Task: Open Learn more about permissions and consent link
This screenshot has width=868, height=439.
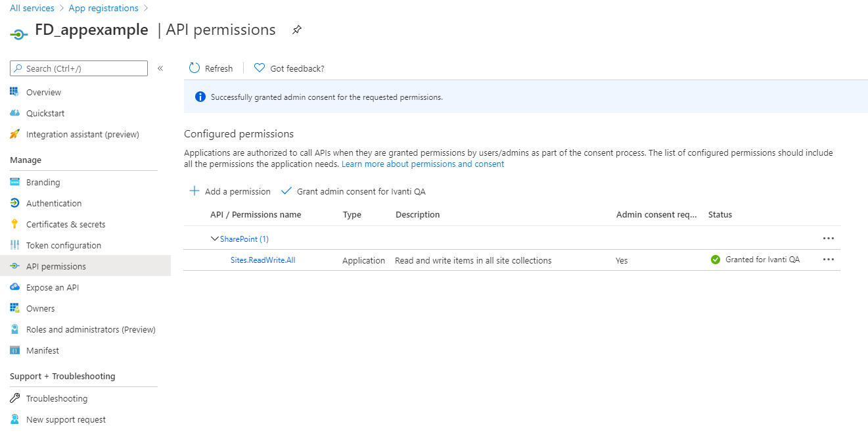Action: point(423,164)
